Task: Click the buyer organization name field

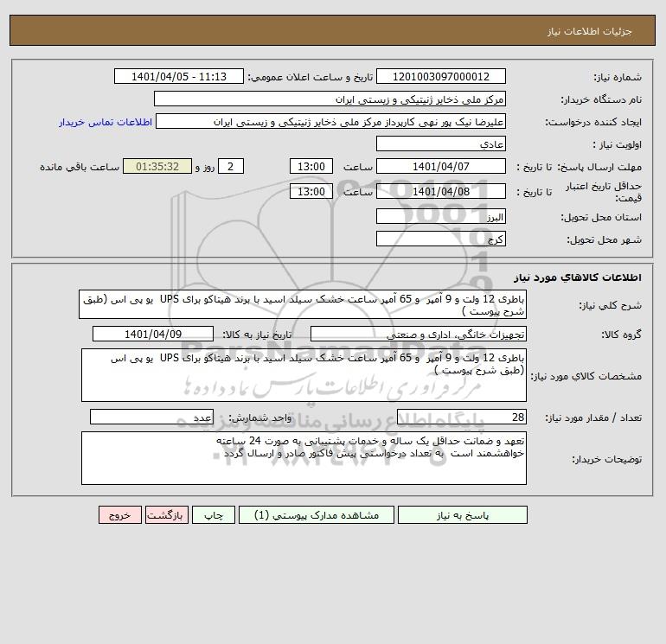Action: coord(330,99)
